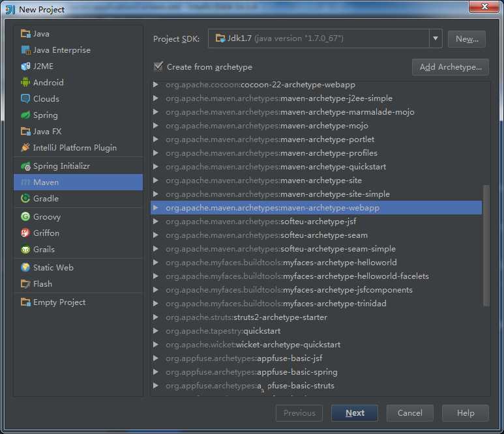Viewport: 504px width, 434px height.
Task: Click the archetype list vertical scrollbar
Action: click(486, 246)
